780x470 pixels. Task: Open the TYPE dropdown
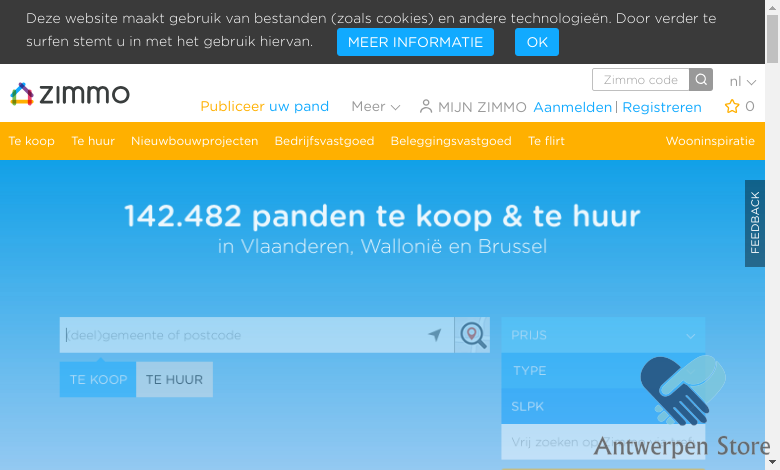603,371
